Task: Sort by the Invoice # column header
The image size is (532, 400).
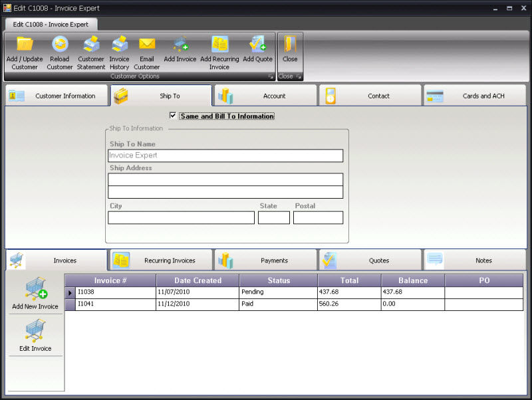Action: coord(110,280)
